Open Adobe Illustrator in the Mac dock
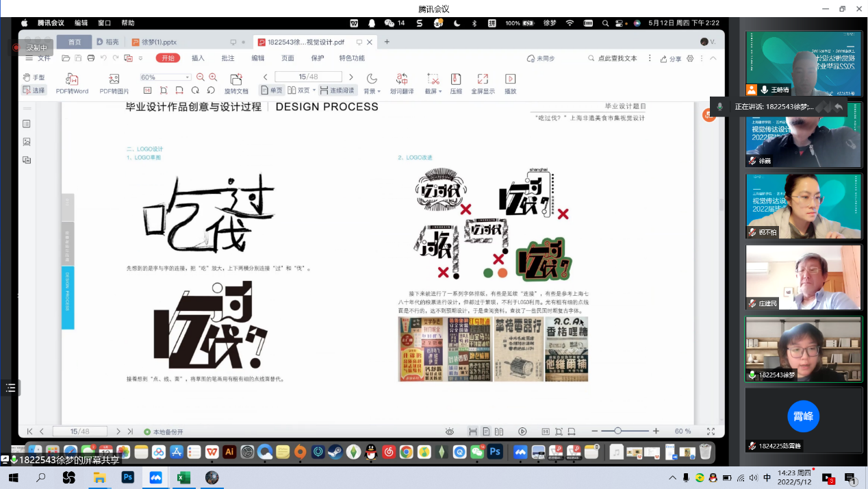 (x=229, y=452)
